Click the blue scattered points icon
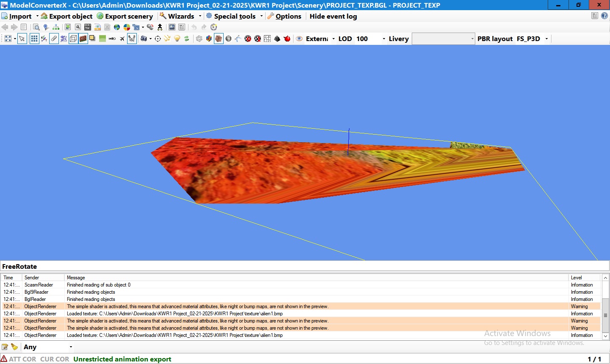The width and height of the screenshot is (610, 364). [64, 39]
